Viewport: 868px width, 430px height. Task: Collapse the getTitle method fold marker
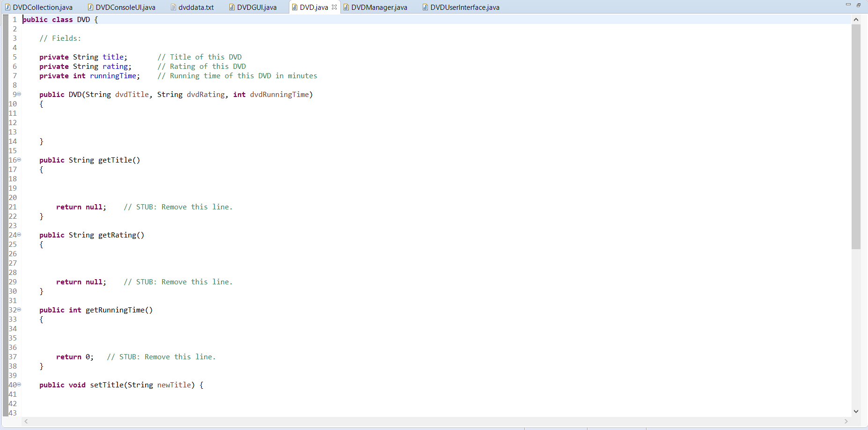click(x=19, y=160)
